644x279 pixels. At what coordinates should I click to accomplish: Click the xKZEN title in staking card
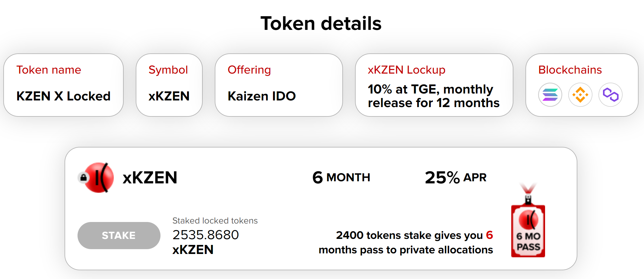(150, 177)
